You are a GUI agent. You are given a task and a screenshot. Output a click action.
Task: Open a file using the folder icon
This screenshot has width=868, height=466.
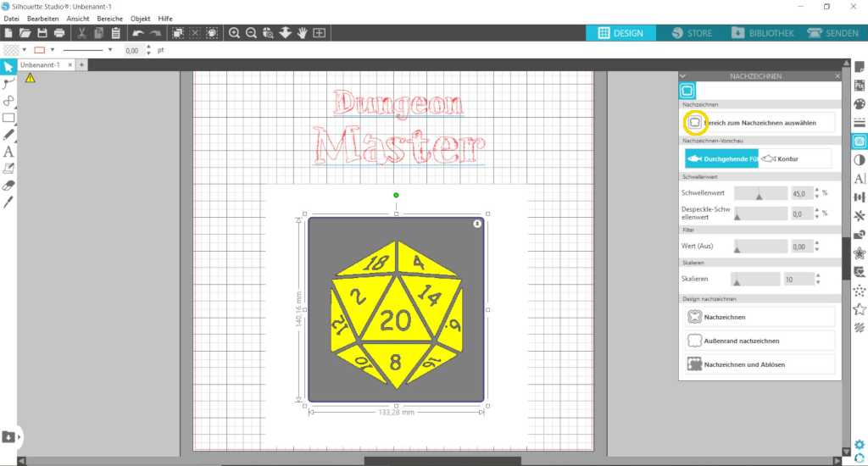click(25, 33)
